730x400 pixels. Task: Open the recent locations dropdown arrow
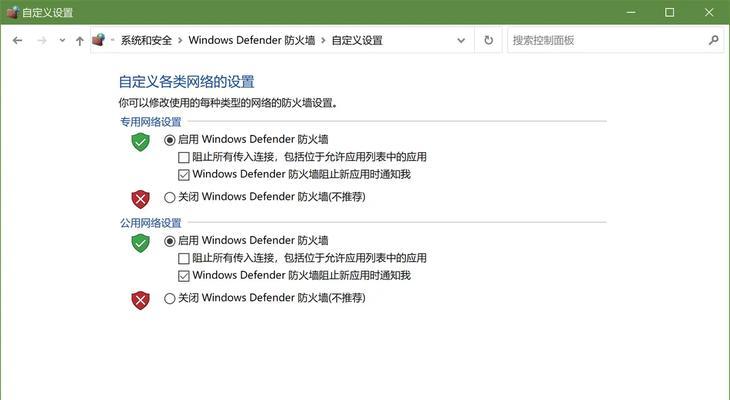tap(62, 41)
